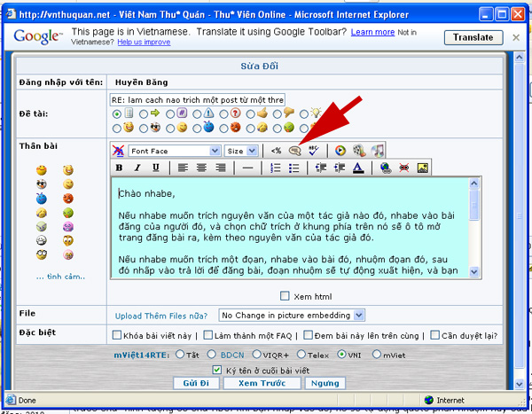Click the first indent icon
The image size is (532, 414).
point(321,168)
